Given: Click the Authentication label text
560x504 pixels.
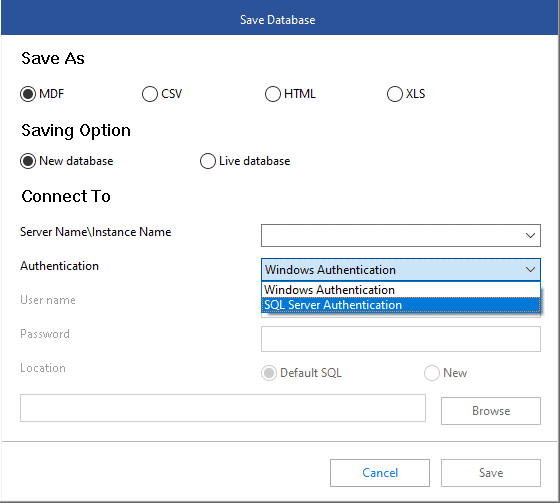Looking at the screenshot, I should [x=59, y=266].
